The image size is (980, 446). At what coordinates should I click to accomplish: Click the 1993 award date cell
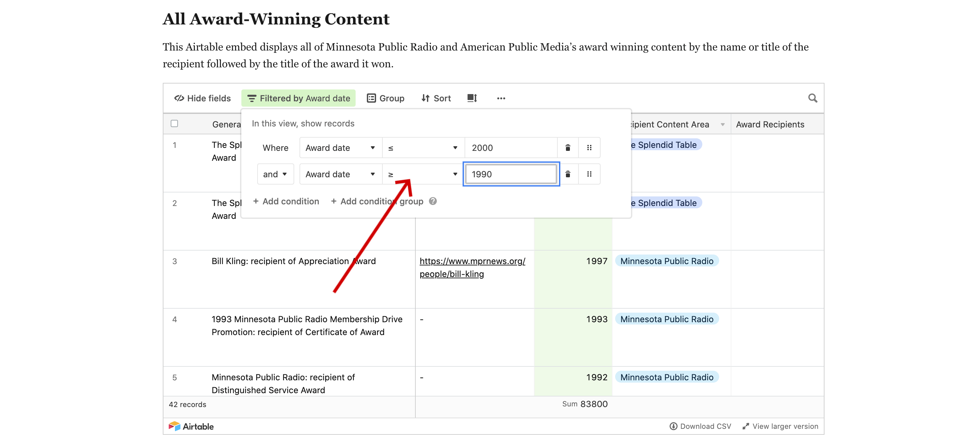pyautogui.click(x=573, y=337)
